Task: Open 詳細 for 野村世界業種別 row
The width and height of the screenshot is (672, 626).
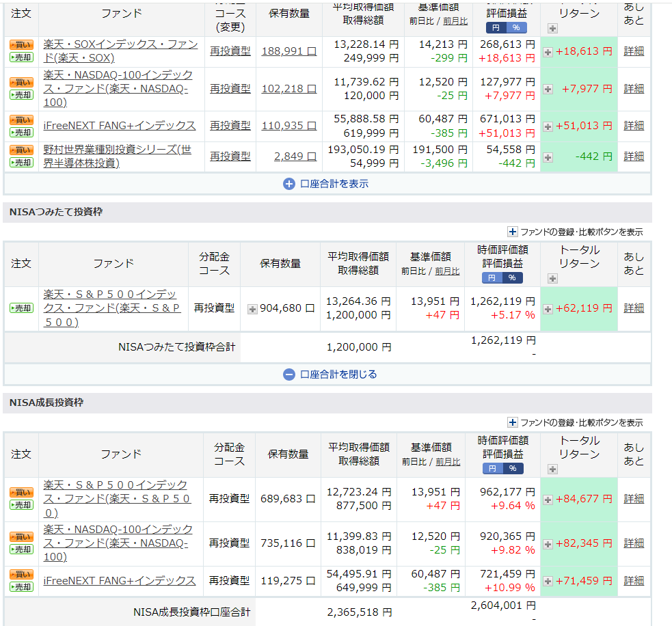Action: [x=634, y=156]
